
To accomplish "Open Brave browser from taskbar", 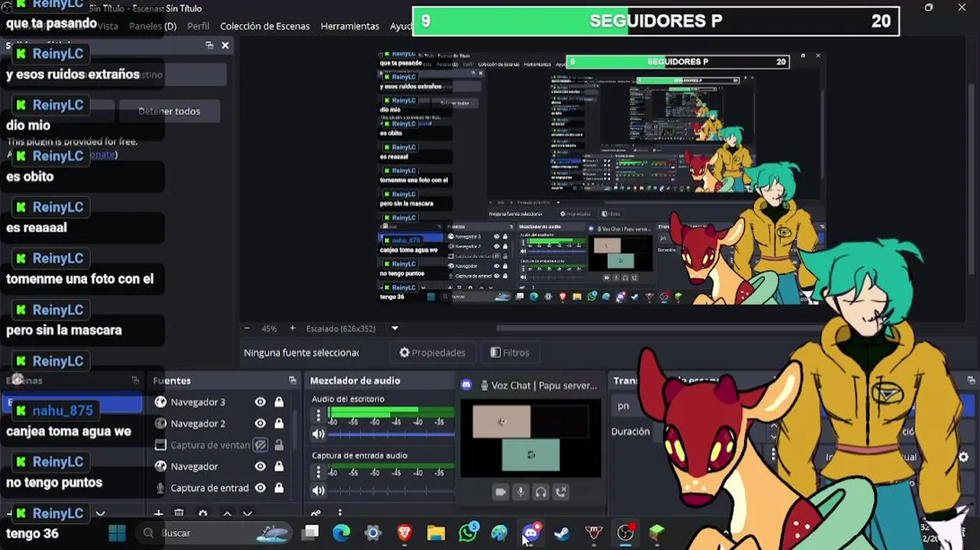I will [405, 532].
